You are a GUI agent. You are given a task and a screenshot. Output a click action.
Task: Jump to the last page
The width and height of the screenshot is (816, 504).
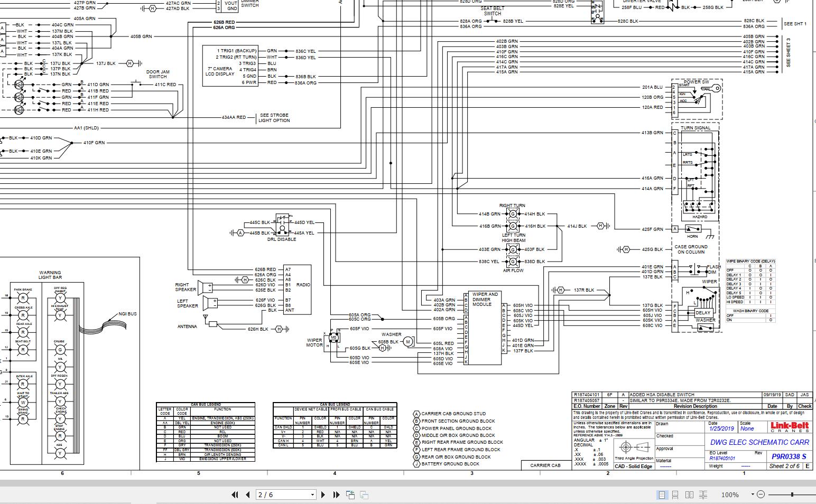(x=336, y=494)
